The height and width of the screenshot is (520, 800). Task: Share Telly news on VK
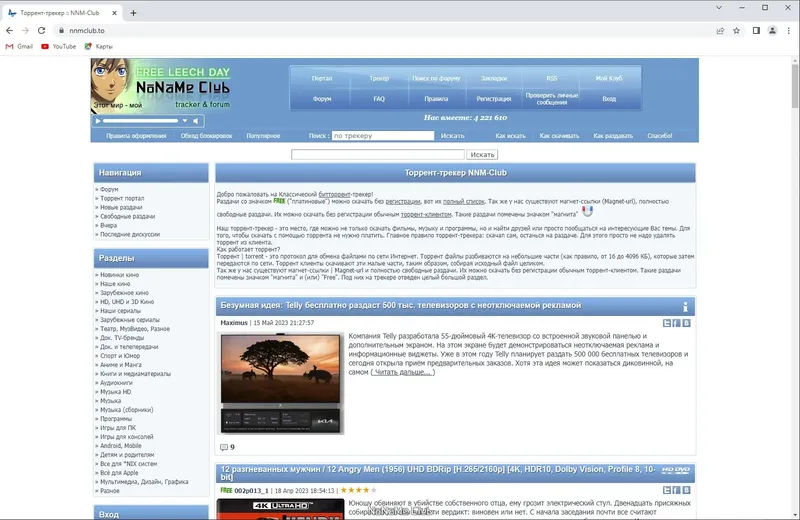pyautogui.click(x=686, y=323)
